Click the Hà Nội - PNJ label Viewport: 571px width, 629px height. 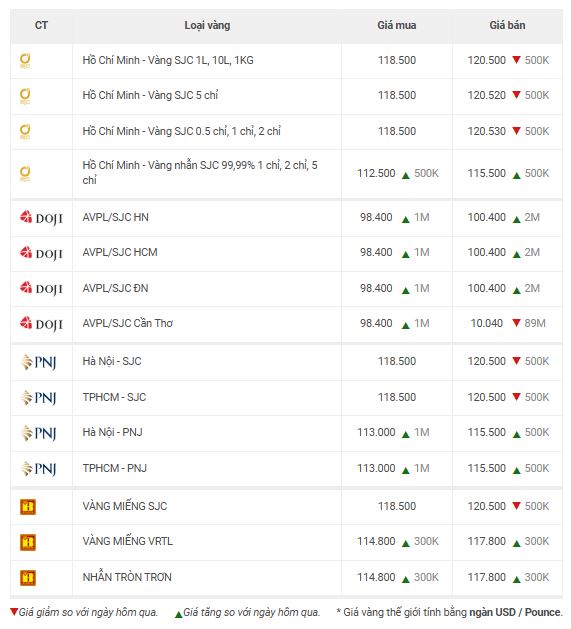[112, 432]
